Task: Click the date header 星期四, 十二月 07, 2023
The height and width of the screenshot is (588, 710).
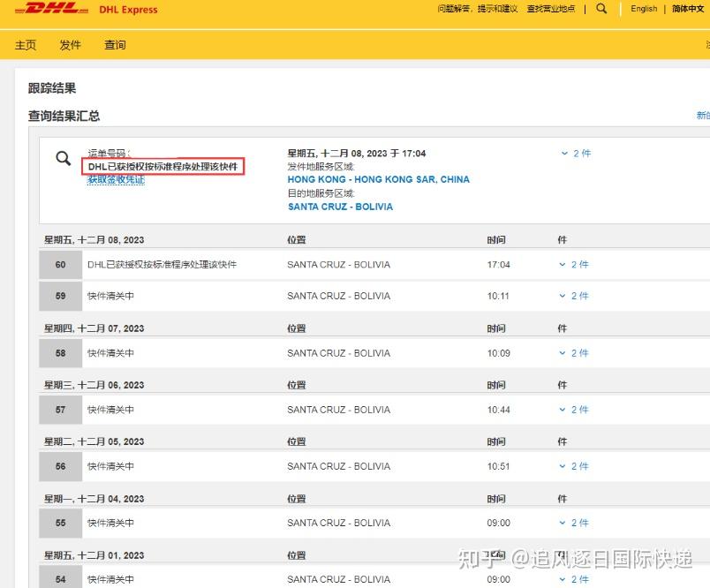Action: coord(94,328)
